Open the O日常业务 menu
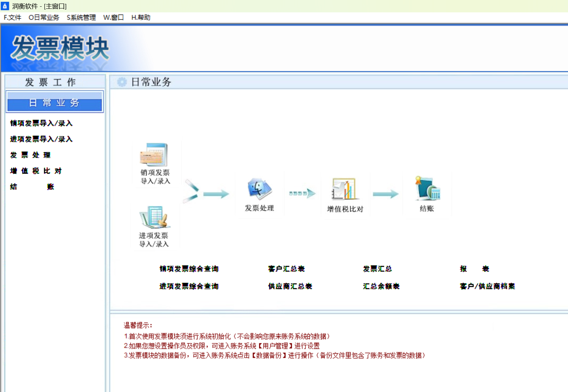 tap(44, 17)
